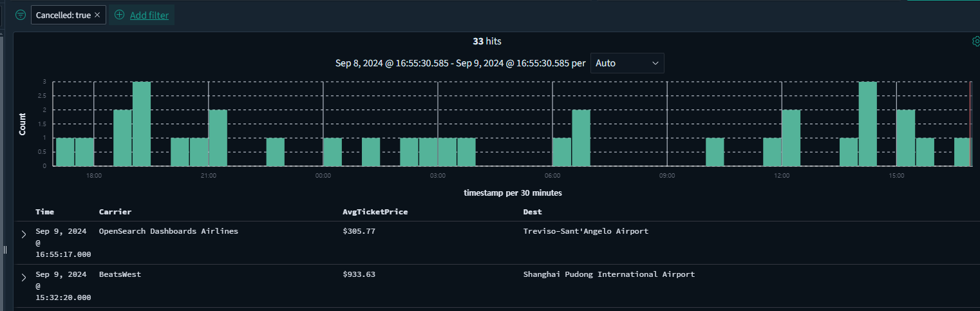Select the AvgTicketPrice column header

(375, 211)
